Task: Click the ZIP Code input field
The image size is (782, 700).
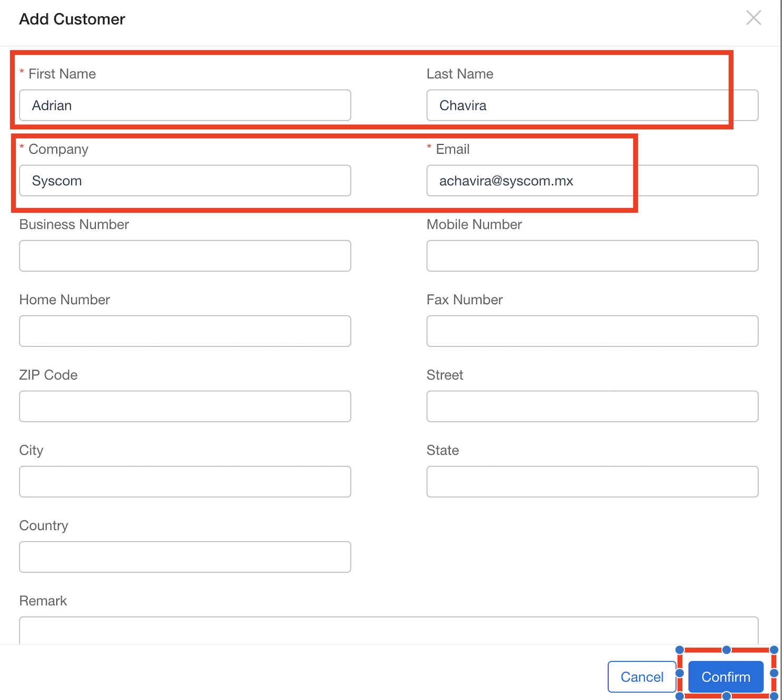Action: coord(185,406)
